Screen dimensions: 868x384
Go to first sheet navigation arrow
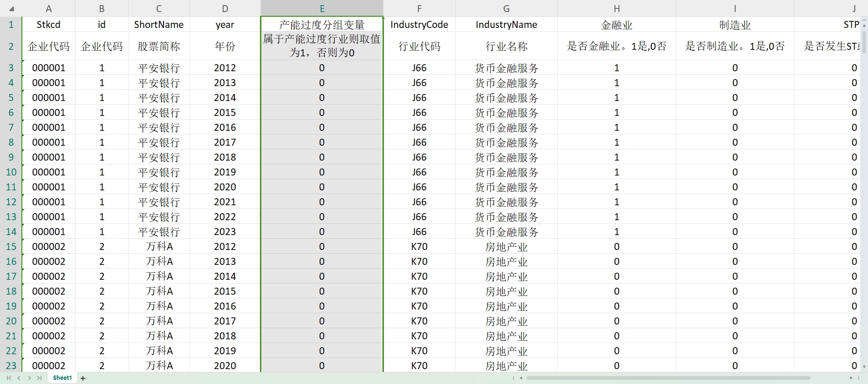[x=9, y=378]
